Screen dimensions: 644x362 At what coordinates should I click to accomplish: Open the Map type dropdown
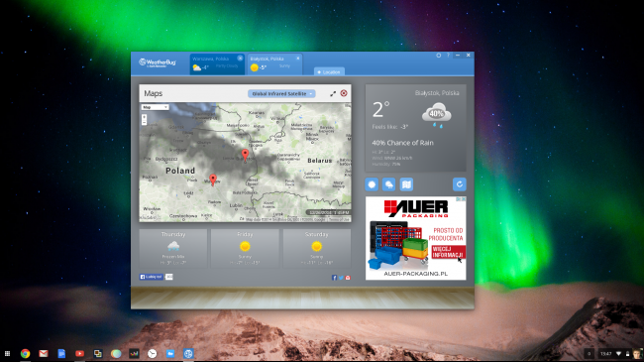pos(155,107)
